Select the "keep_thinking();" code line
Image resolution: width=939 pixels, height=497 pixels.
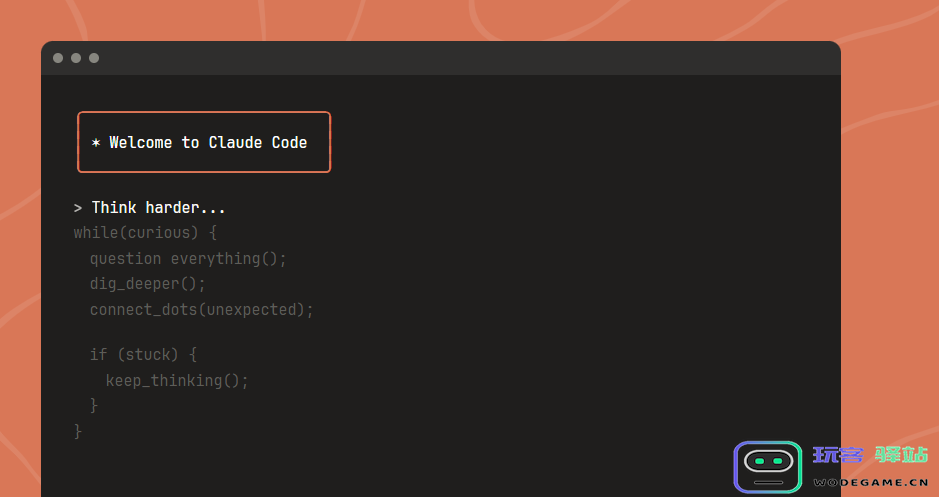click(x=177, y=381)
